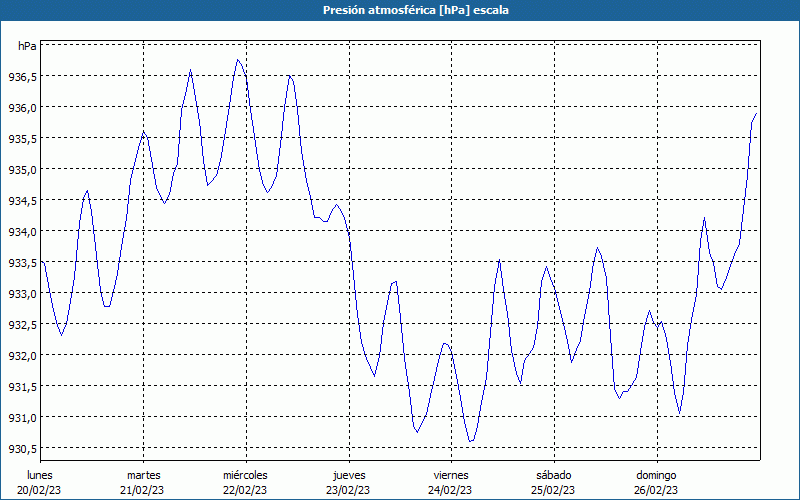The image size is (800, 500).
Task: Select the 935,0 axis value
Action: tap(22, 169)
